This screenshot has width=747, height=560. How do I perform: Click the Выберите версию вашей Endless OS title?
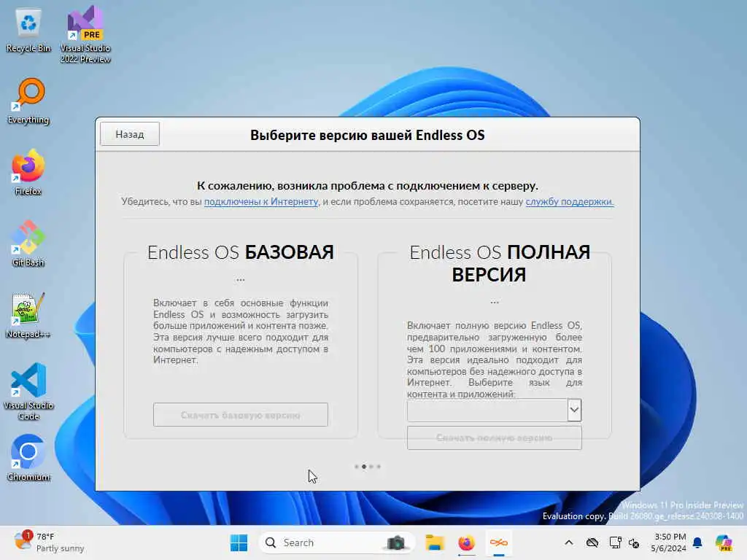(368, 135)
